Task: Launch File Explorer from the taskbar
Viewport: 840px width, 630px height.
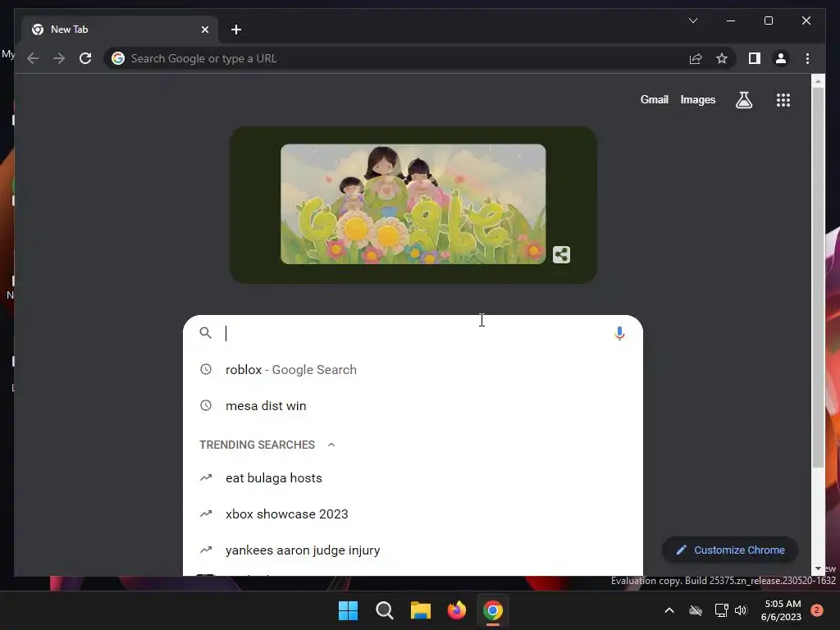Action: point(421,610)
